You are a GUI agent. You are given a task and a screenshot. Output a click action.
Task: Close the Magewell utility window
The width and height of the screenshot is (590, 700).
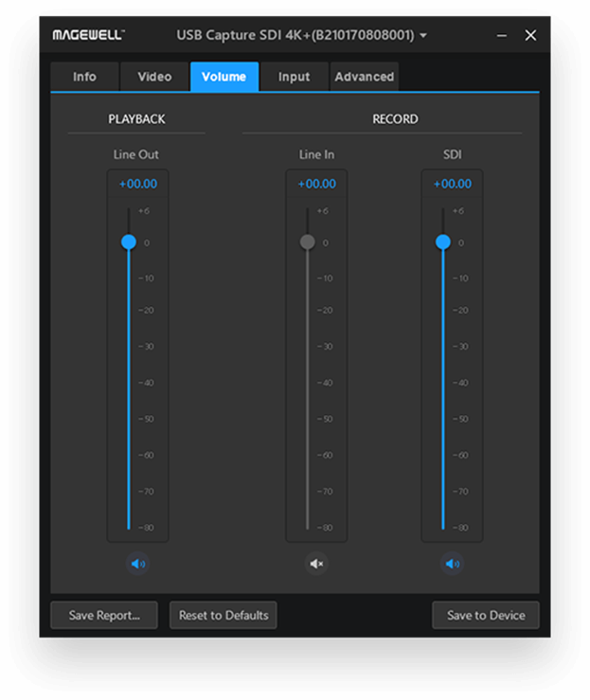(x=530, y=35)
